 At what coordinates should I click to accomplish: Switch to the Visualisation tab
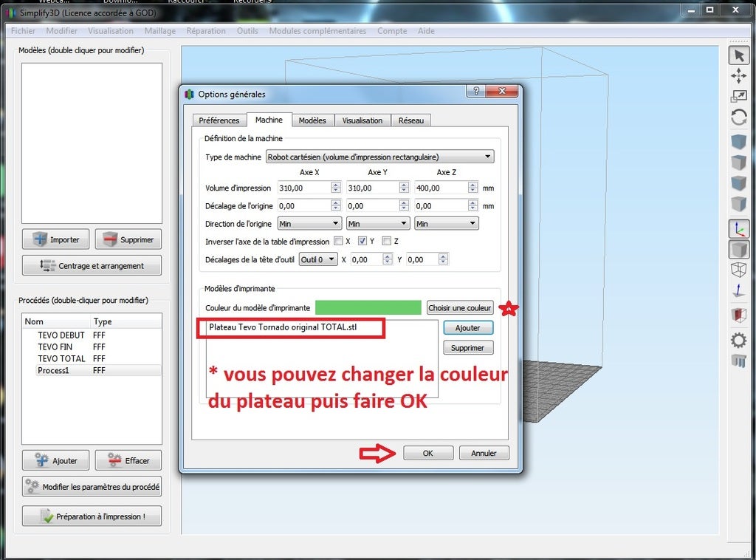(x=362, y=120)
